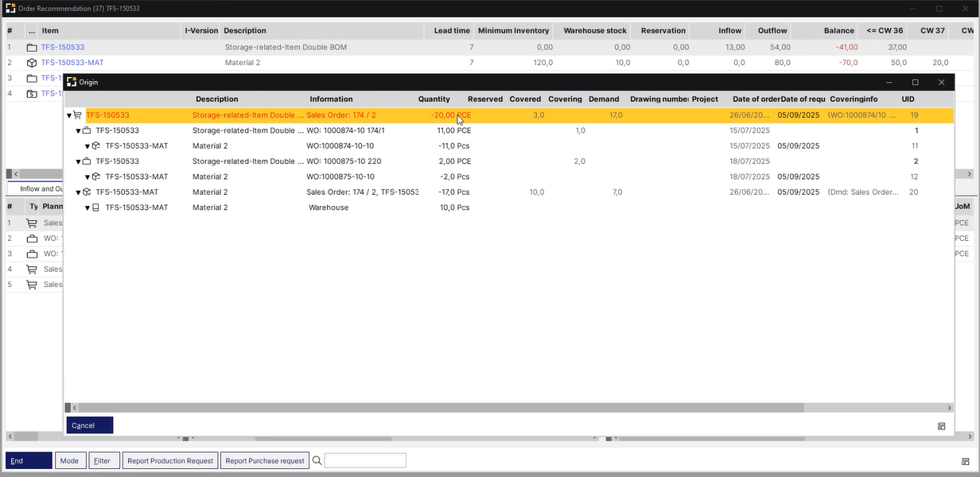The height and width of the screenshot is (477, 980).
Task: Switch to the Inflow and Outflow tab
Action: 36,188
